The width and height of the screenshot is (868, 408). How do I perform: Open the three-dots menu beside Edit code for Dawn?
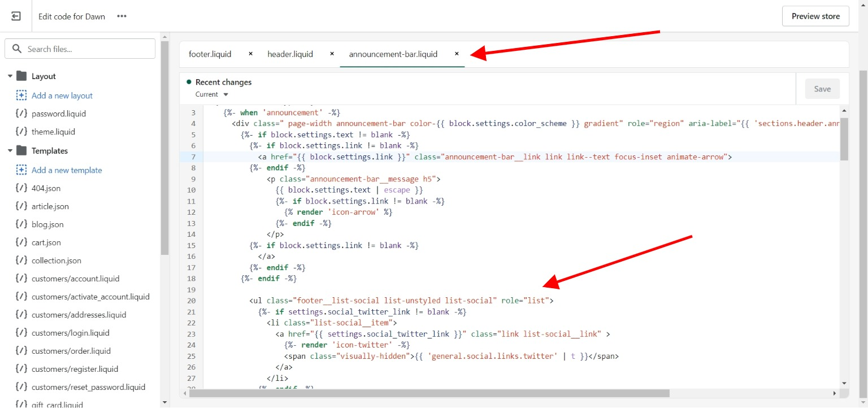[x=121, y=16]
